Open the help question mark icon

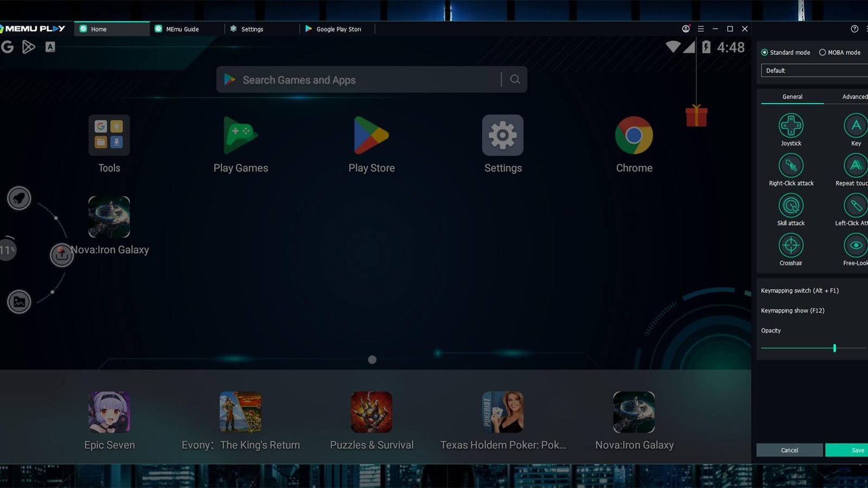click(854, 29)
